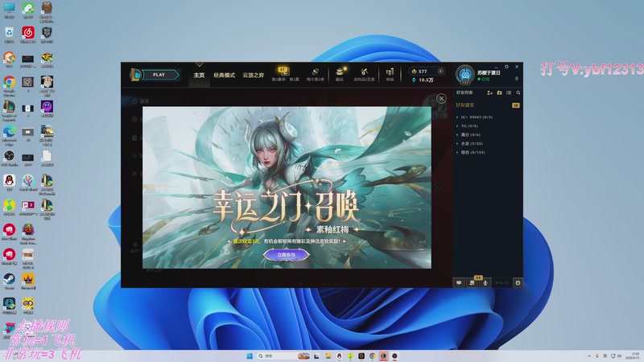
Task: Click the League client taskbar icon
Action: [x=383, y=356]
